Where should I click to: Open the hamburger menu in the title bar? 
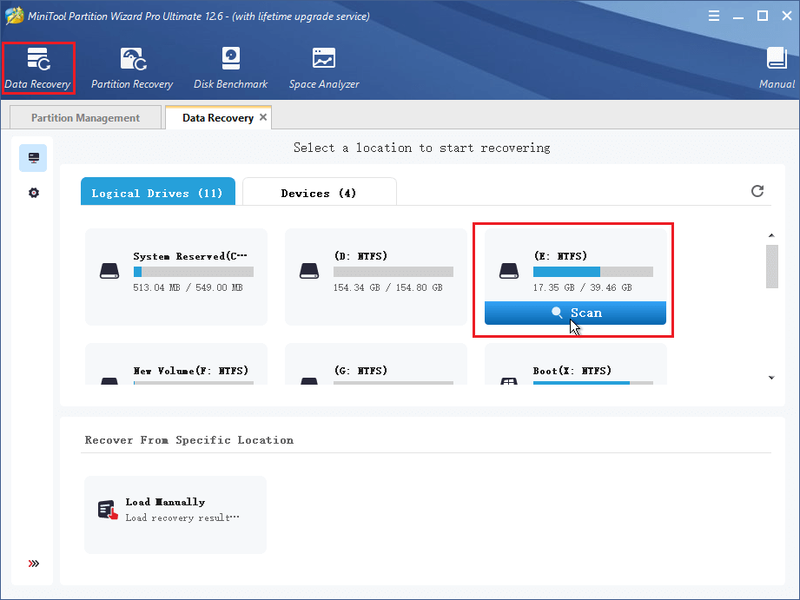click(714, 16)
